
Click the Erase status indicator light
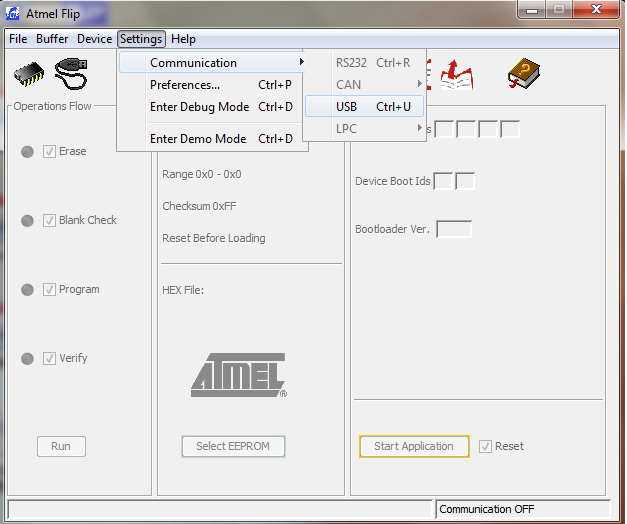coord(27,152)
